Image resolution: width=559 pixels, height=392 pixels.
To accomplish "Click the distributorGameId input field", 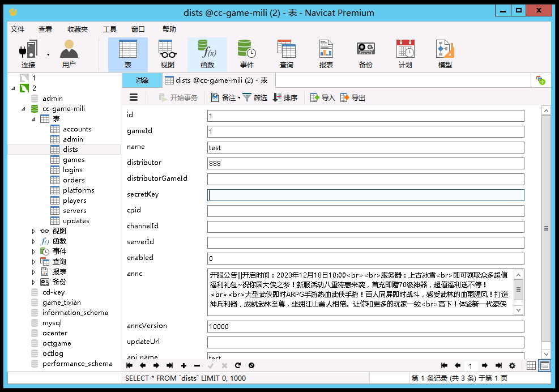I will (x=365, y=179).
